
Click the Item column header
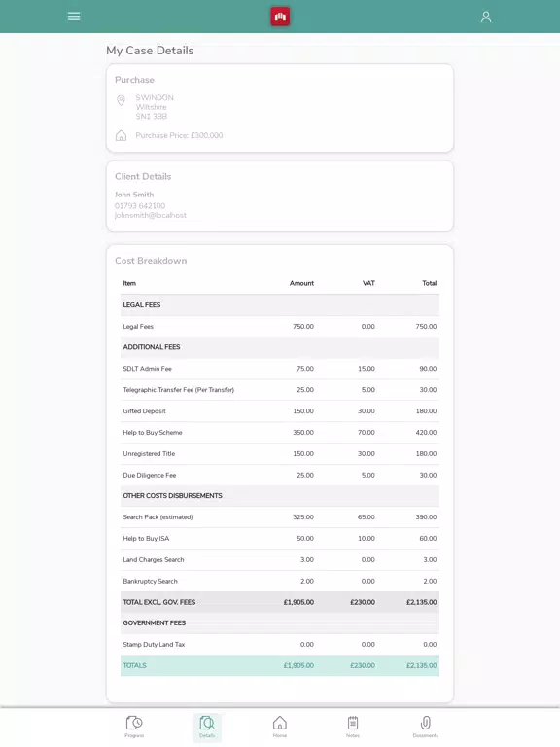point(129,283)
